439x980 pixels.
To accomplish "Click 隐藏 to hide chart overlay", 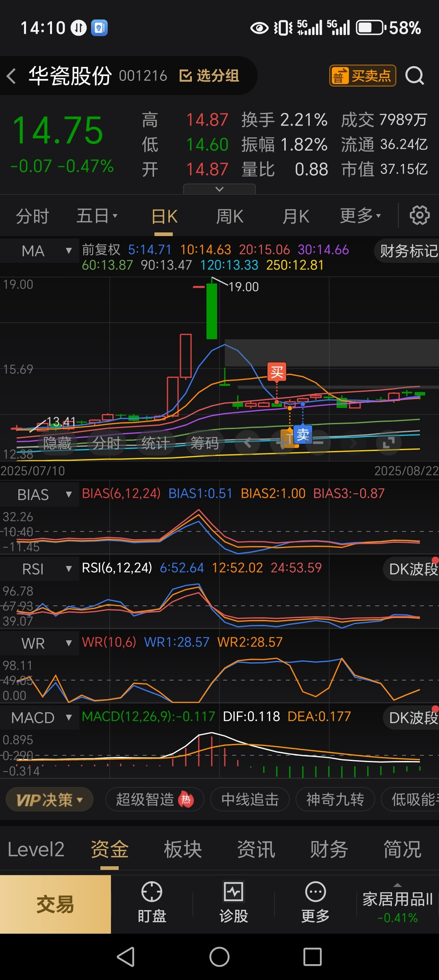I will pos(57,443).
